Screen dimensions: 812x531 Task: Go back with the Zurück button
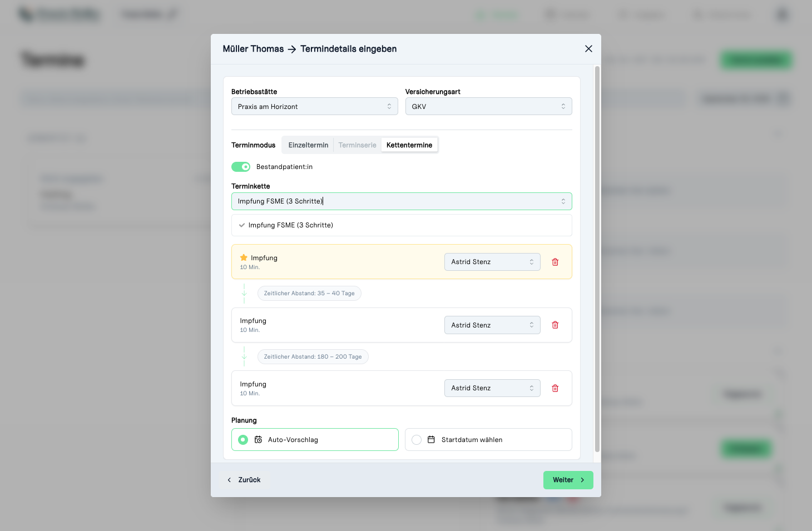pyautogui.click(x=244, y=480)
